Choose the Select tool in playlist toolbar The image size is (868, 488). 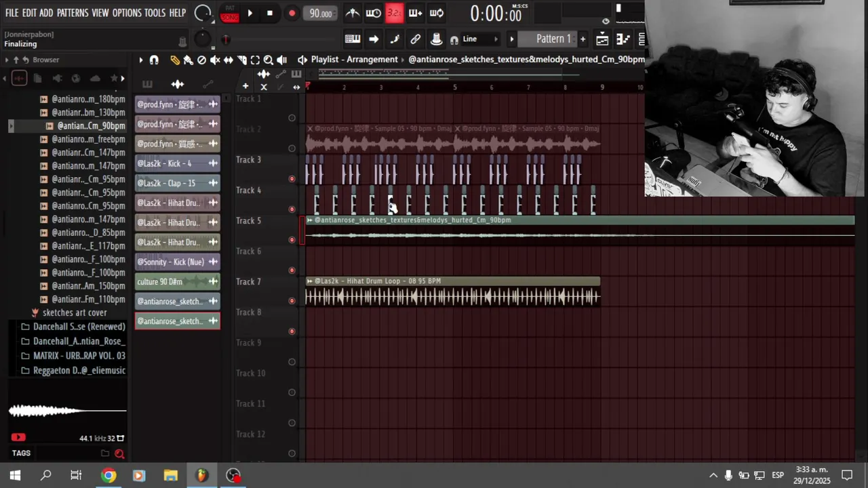255,60
